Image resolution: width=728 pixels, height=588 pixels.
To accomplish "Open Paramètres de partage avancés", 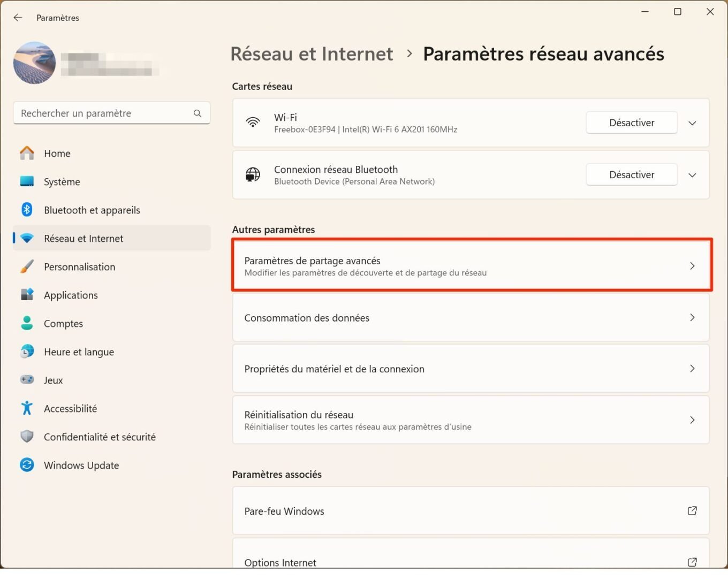I will [471, 266].
